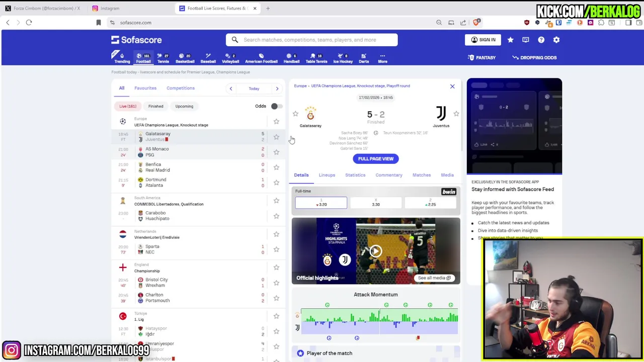
Task: Open the TV schedule icon in header
Action: coord(526,40)
